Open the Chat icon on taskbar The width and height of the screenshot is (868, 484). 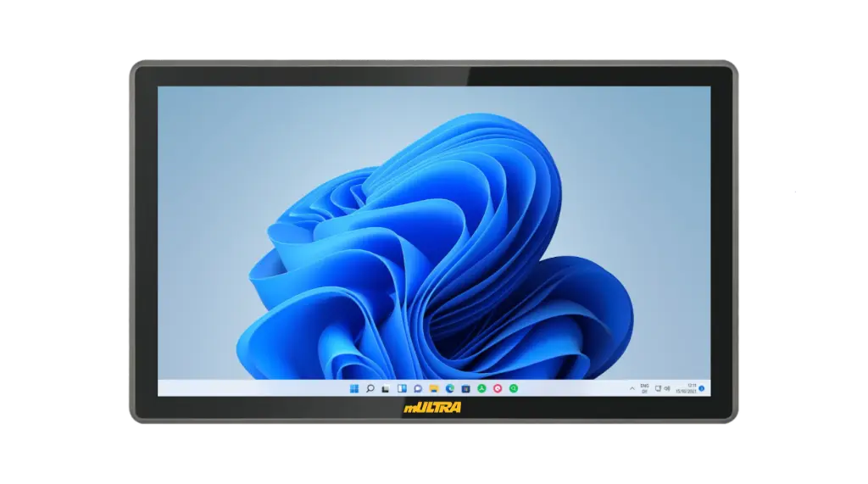418,389
